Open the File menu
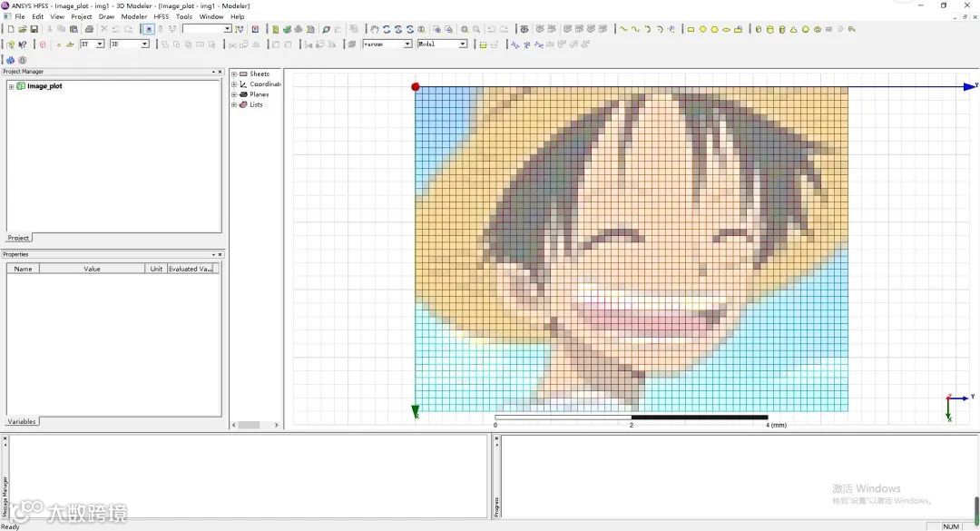Viewport: 980px width, 531px height. click(20, 17)
